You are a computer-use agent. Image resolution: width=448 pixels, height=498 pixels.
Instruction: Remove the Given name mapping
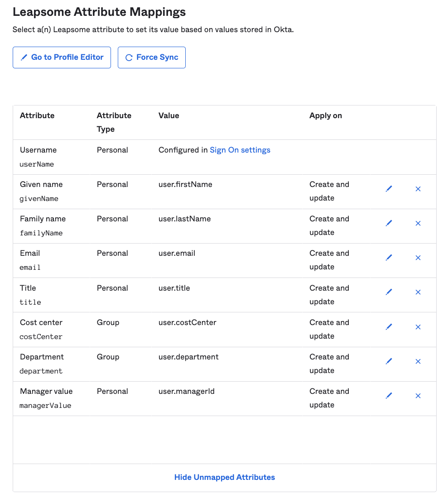[418, 189]
